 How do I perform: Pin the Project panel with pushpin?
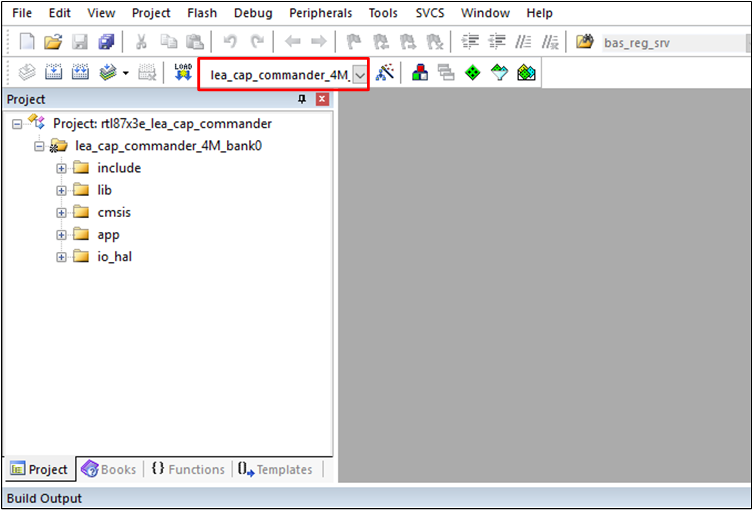[303, 99]
